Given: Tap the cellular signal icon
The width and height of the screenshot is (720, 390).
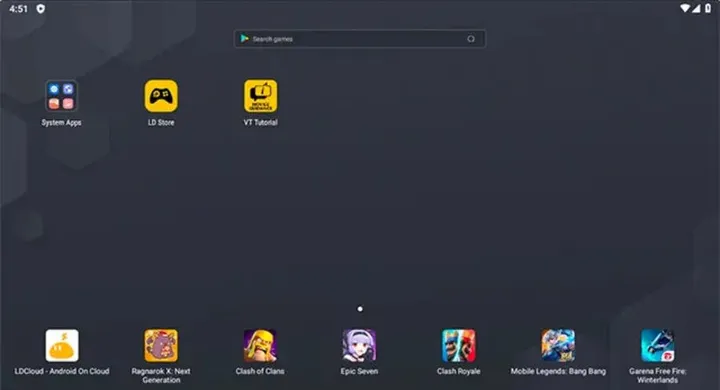Looking at the screenshot, I should 696,8.
